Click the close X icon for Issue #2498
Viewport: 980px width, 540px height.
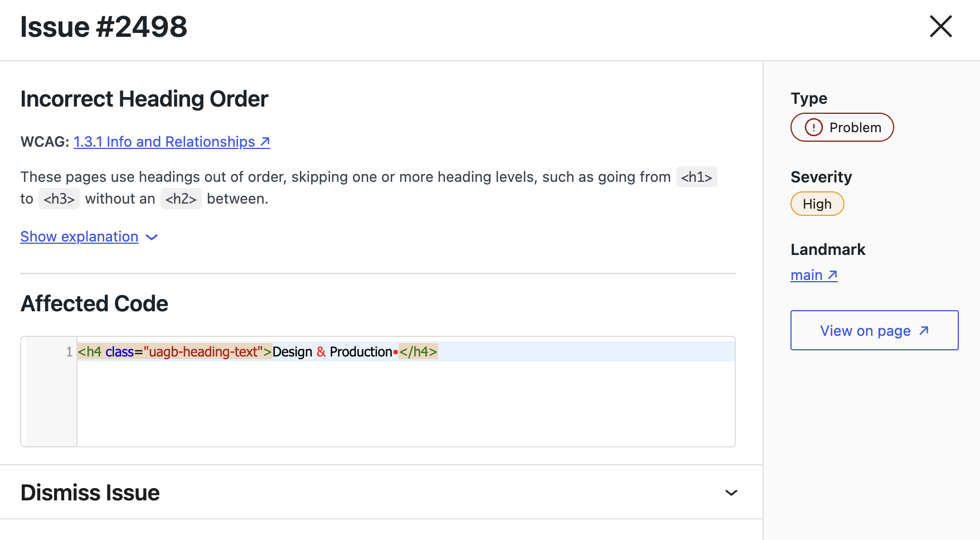click(940, 26)
